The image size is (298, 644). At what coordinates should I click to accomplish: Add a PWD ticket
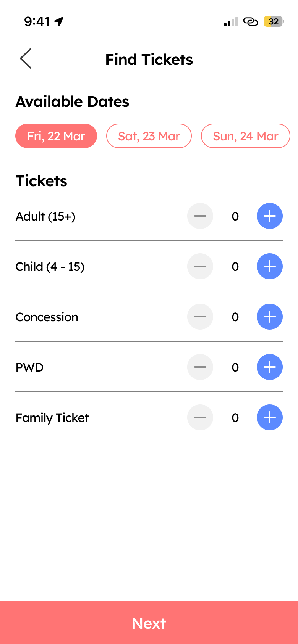pyautogui.click(x=269, y=367)
